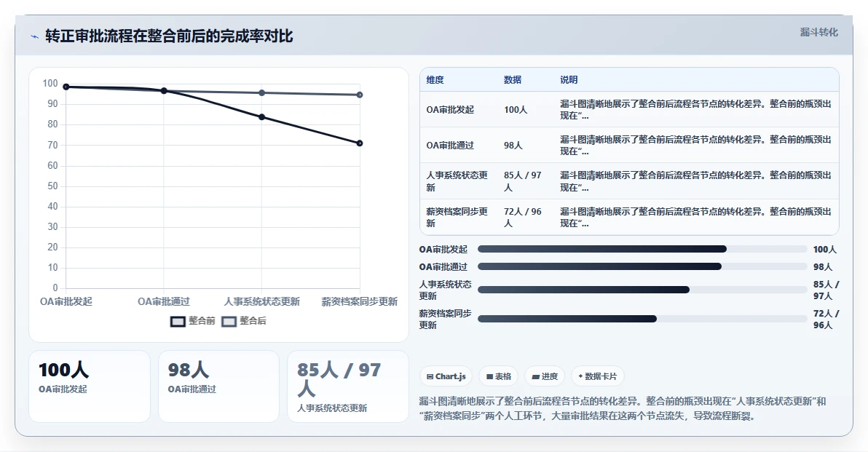The image size is (868, 452).
Task: Click the table value 72人 / 96人
Action: 523,217
